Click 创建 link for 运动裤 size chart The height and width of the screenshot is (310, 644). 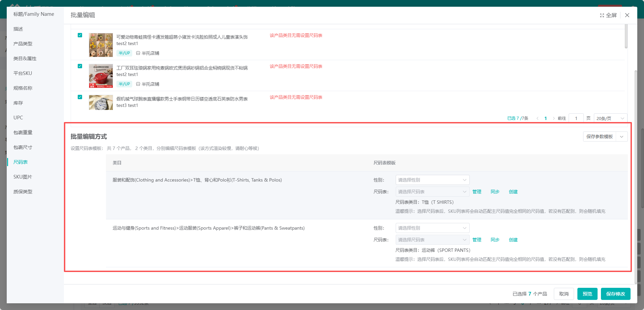513,240
